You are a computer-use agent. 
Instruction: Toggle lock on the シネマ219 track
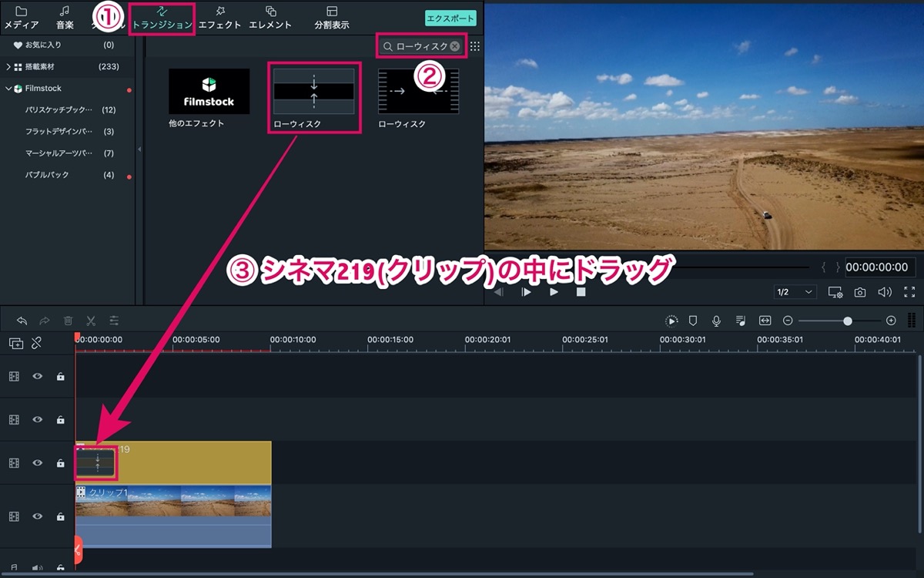point(60,463)
